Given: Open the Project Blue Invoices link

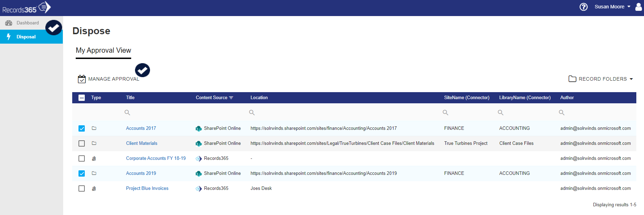Looking at the screenshot, I should pyautogui.click(x=147, y=188).
